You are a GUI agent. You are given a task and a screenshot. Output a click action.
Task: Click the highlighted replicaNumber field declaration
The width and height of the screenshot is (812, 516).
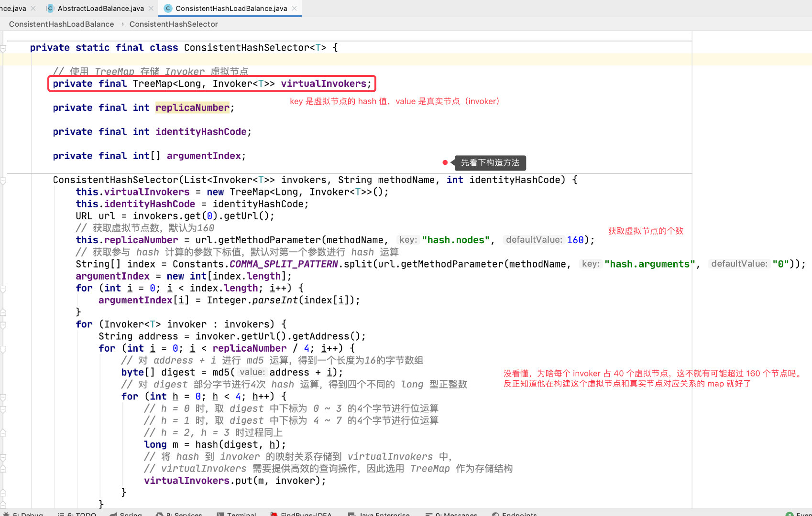[192, 107]
